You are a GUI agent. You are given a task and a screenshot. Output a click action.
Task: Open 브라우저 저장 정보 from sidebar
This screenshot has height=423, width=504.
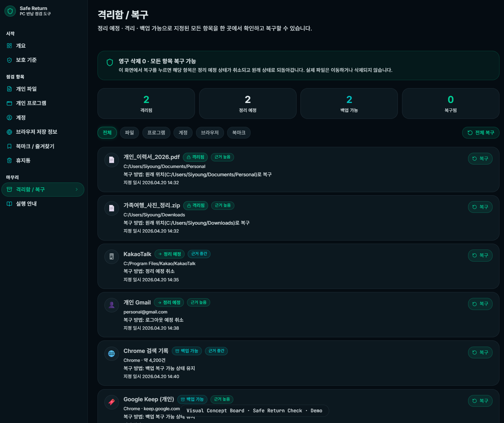36,132
